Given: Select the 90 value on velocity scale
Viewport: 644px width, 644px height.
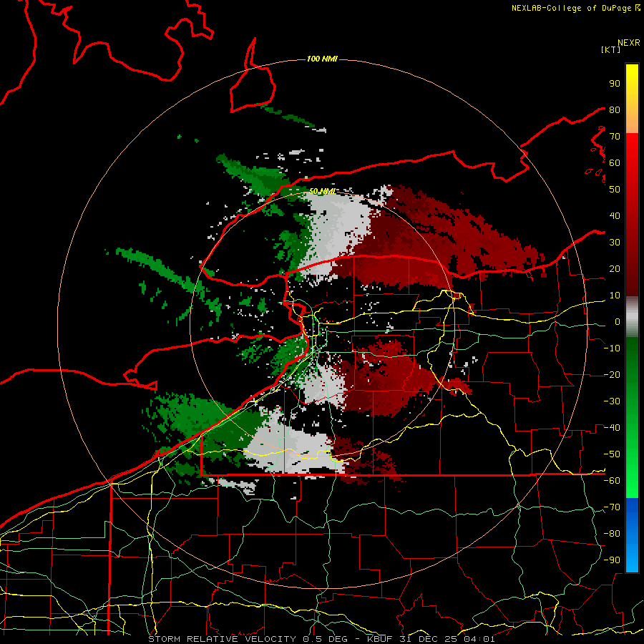Looking at the screenshot, I should (x=615, y=84).
